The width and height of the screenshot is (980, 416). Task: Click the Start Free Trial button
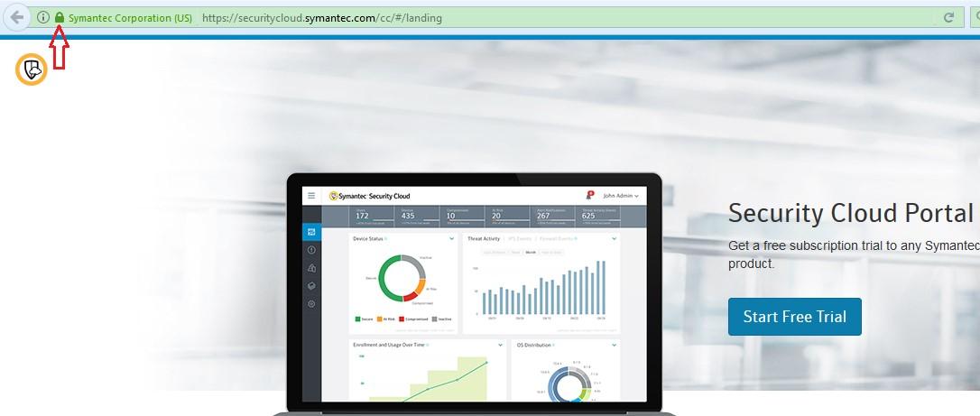click(x=794, y=317)
